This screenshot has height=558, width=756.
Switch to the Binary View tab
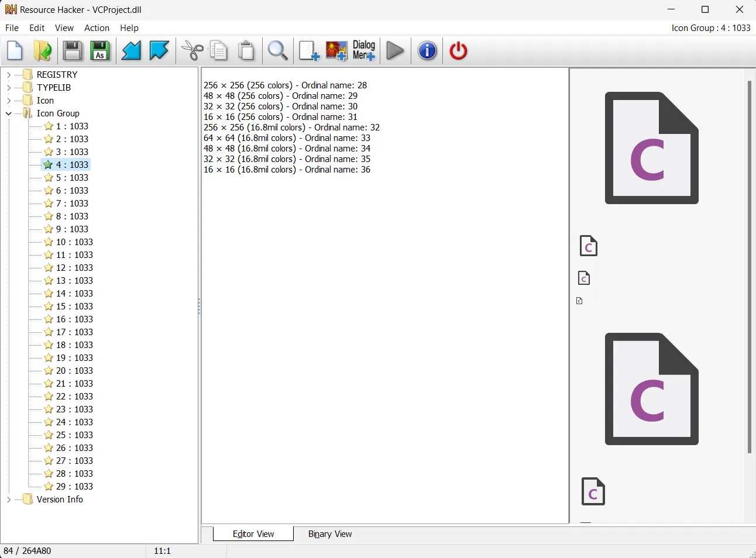pos(330,534)
